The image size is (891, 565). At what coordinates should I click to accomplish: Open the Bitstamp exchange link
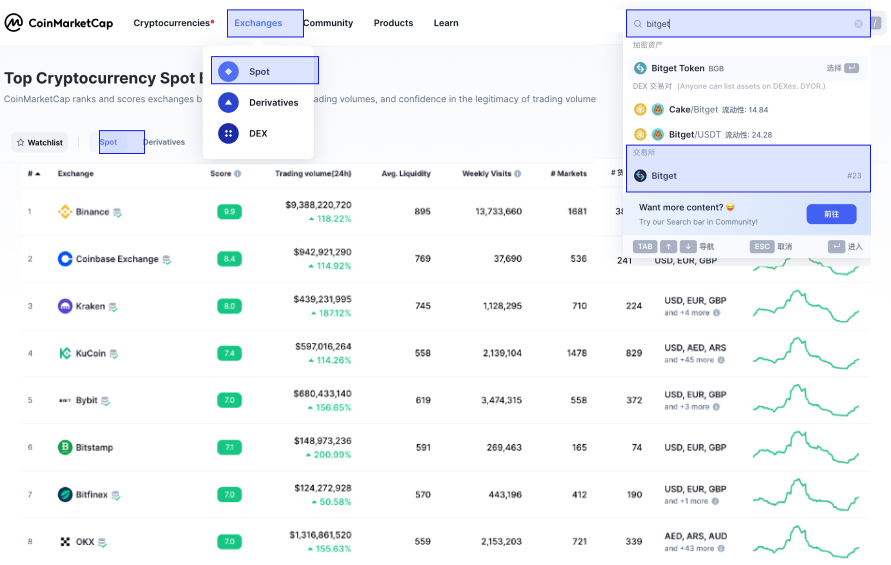coord(94,447)
